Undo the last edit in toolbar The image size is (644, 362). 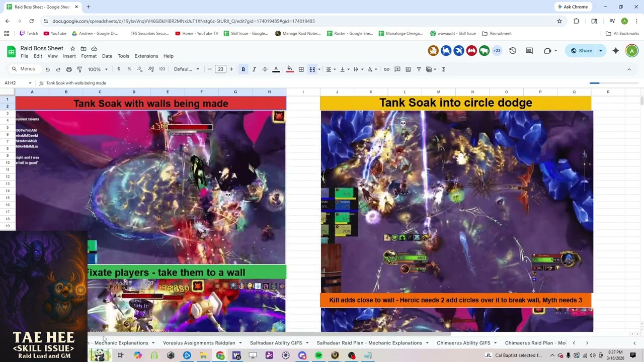(x=48, y=69)
